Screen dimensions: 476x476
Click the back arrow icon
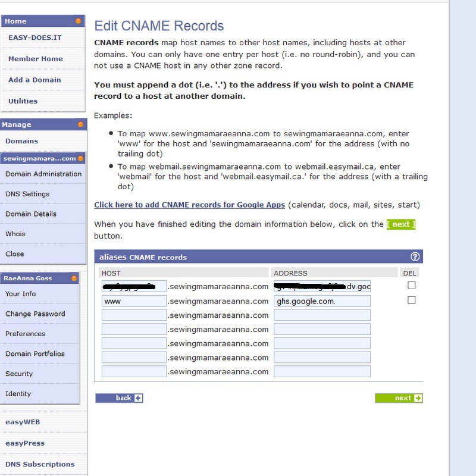point(139,398)
